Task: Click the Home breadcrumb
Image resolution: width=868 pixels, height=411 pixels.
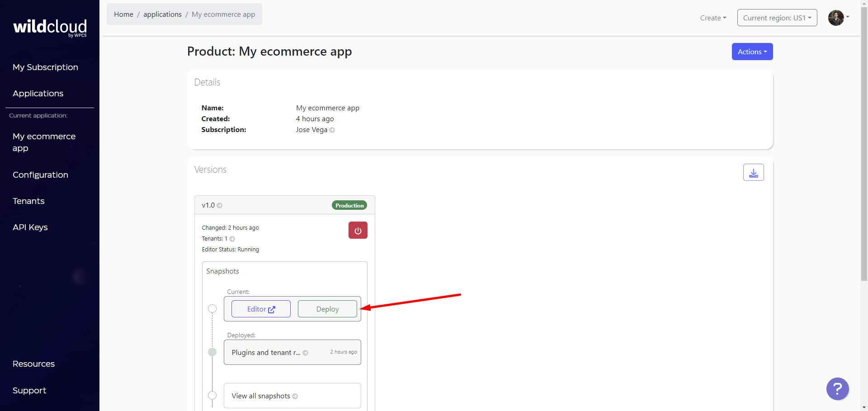Action: click(123, 14)
